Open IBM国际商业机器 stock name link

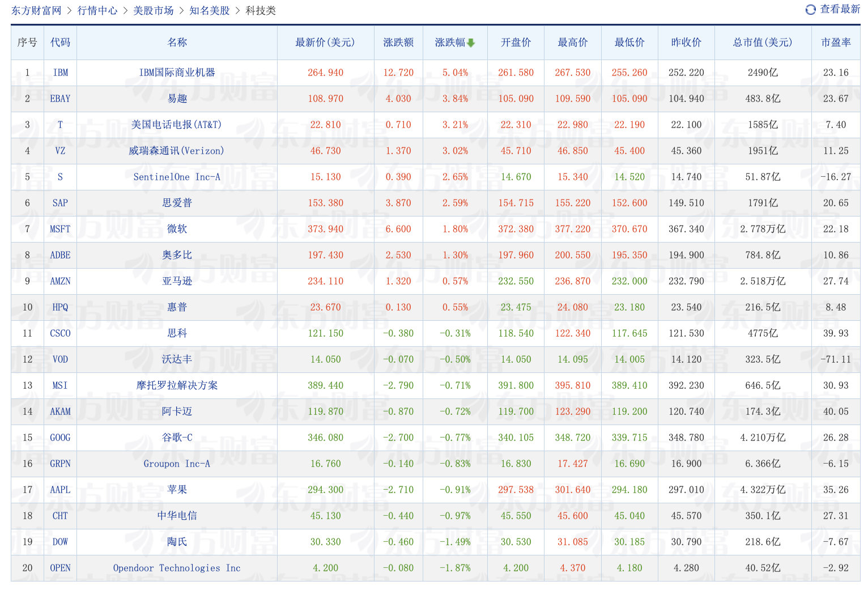pos(177,73)
